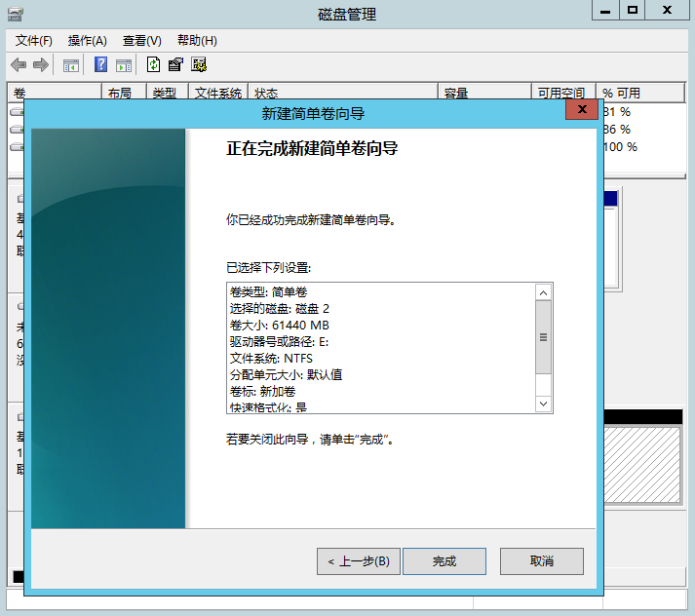Toggle the show/hide action pane icon
This screenshot has height=616, width=695.
(124, 65)
